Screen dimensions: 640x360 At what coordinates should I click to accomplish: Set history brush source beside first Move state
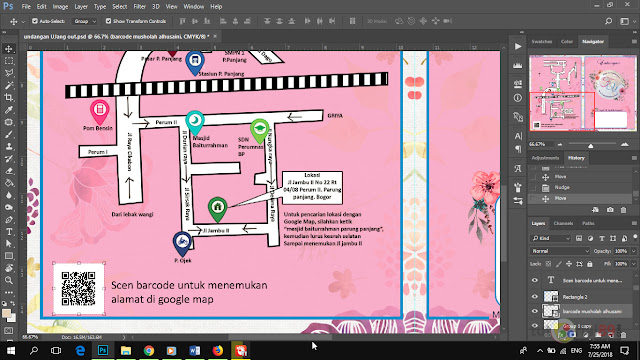(x=533, y=177)
